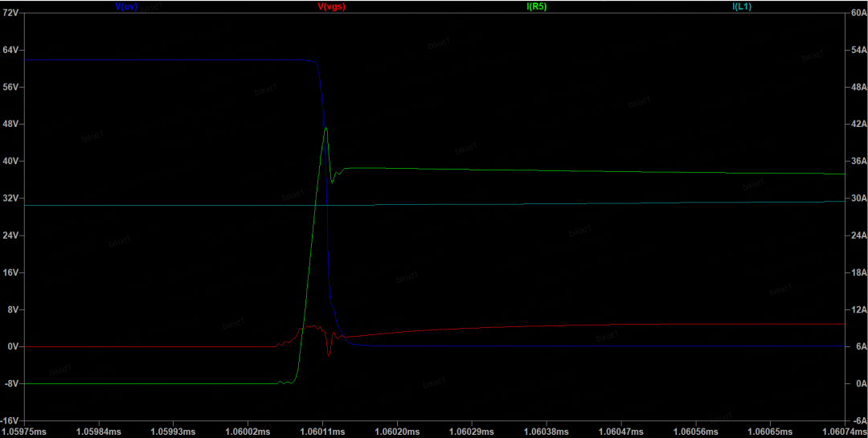868x438 pixels.
Task: Click the I(R5) trace label
Action: (536, 6)
